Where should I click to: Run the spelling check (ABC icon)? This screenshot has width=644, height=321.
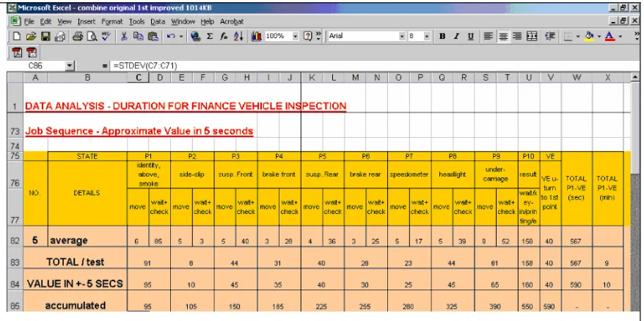point(106,37)
